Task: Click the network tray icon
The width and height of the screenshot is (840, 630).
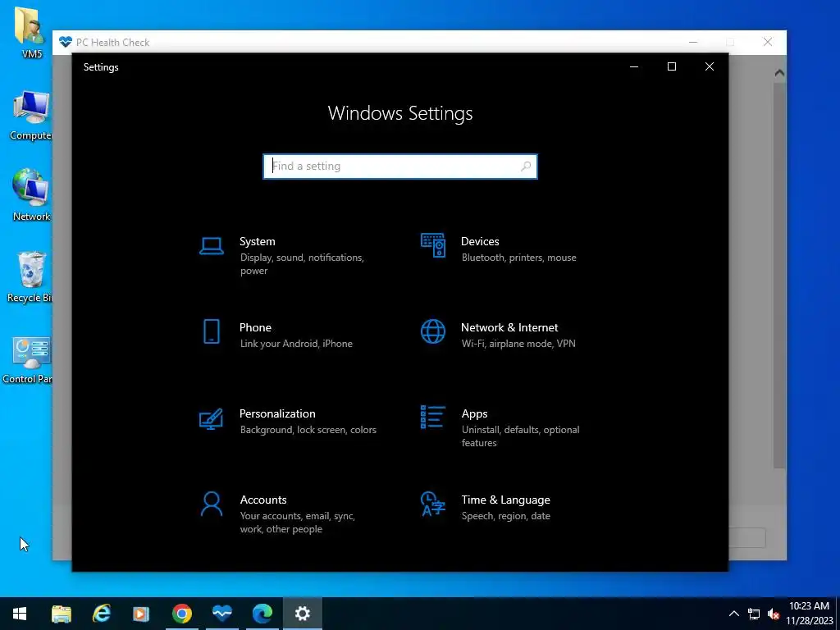Action: tap(754, 614)
